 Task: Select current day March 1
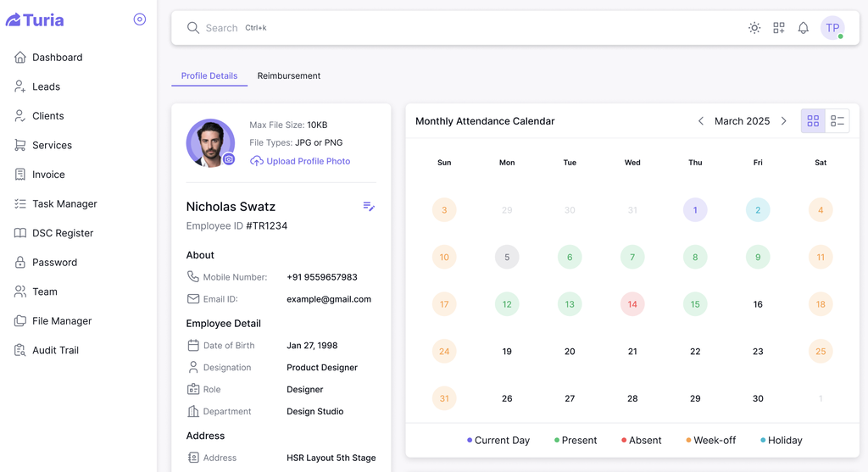(695, 209)
